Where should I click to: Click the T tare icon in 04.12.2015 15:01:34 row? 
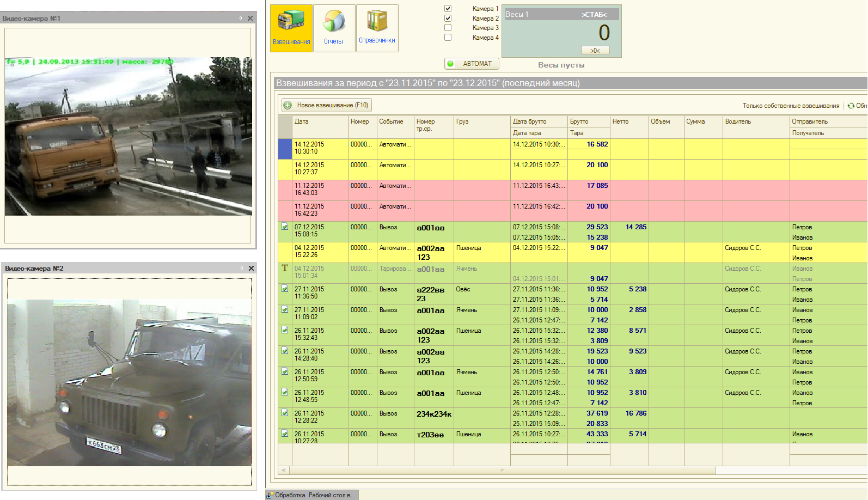285,268
